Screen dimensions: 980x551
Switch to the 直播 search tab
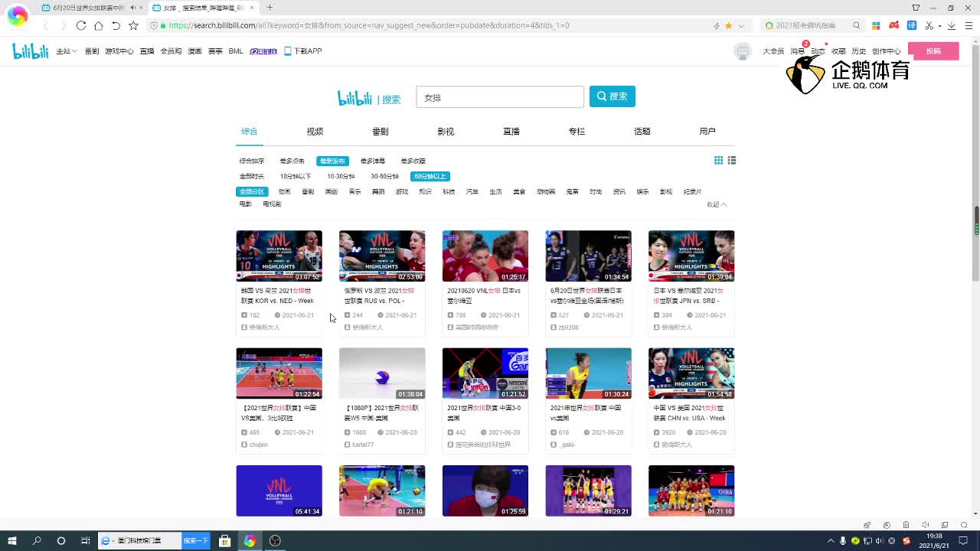[x=511, y=132]
